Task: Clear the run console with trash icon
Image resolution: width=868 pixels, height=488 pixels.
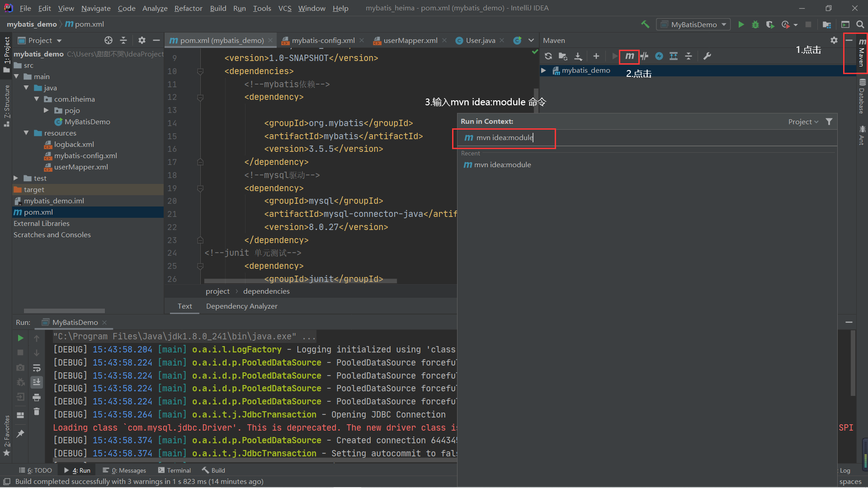Action: (37, 412)
